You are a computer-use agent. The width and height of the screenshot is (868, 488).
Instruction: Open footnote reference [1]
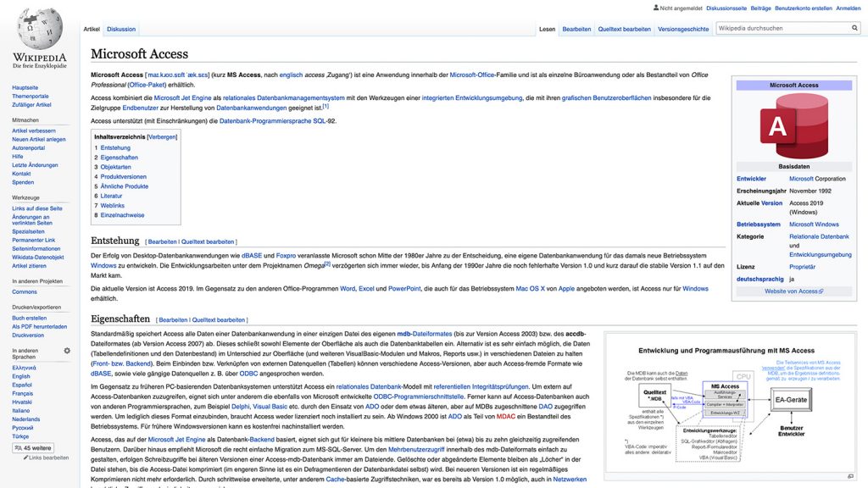pos(325,106)
